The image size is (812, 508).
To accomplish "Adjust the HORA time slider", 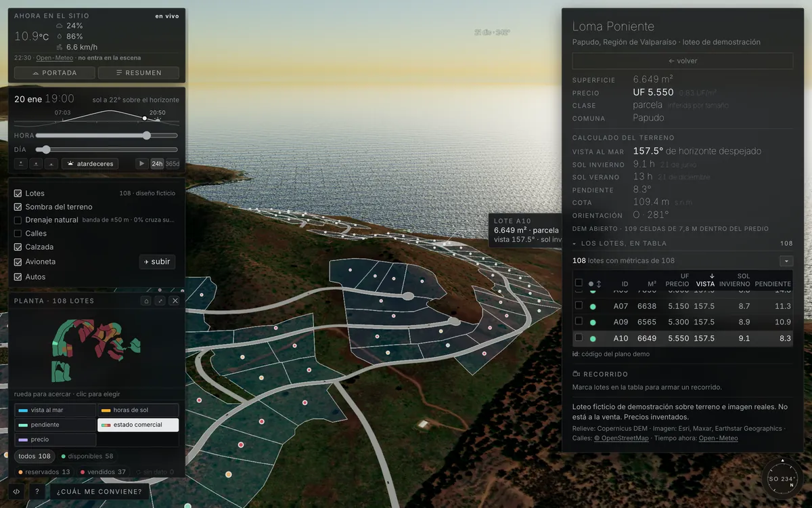I will click(107, 135).
